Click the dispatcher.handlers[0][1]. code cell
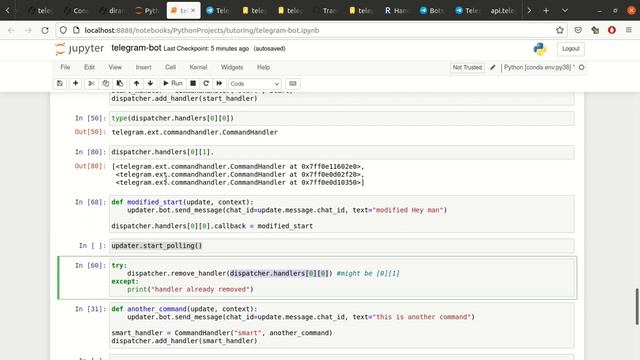This screenshot has height=360, width=640. click(342, 152)
